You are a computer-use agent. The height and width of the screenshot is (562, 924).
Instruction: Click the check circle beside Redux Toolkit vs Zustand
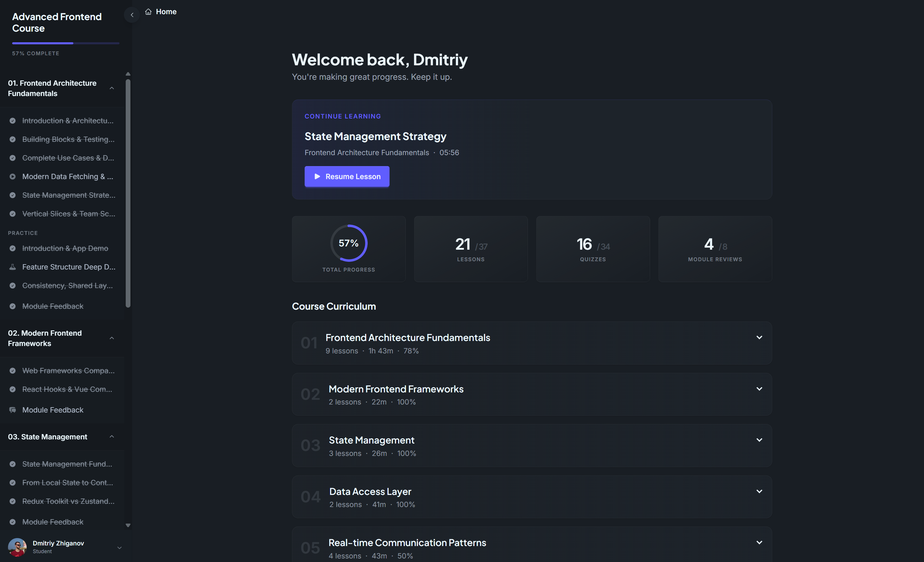(12, 501)
